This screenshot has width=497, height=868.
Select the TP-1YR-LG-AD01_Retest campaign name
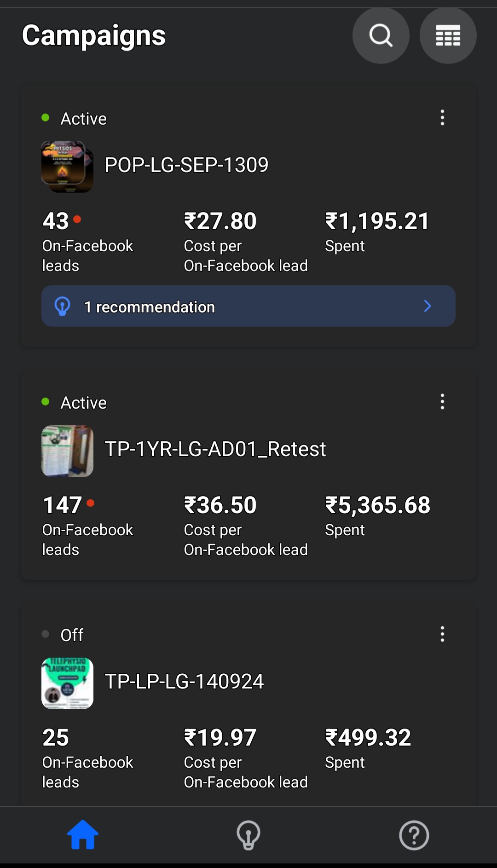(215, 449)
